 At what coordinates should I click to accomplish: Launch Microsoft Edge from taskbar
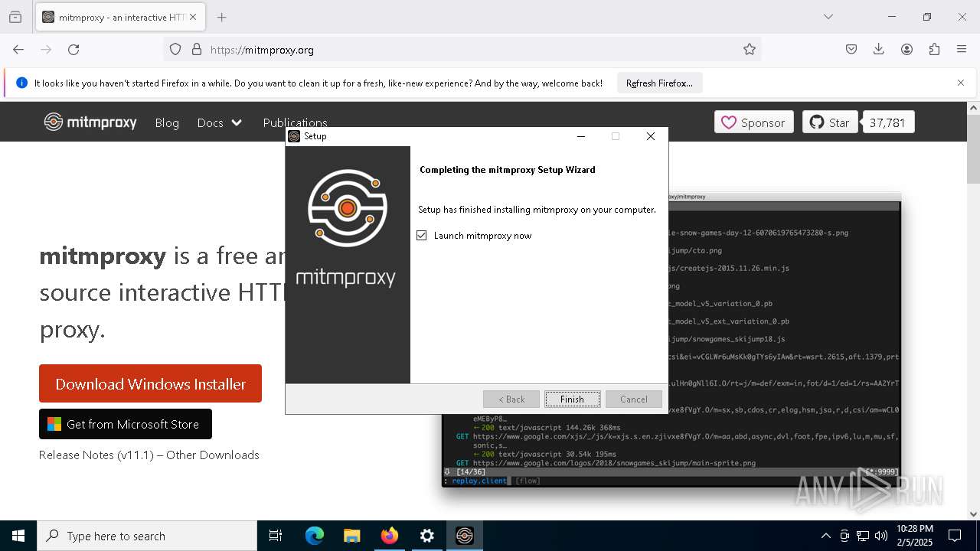315,536
